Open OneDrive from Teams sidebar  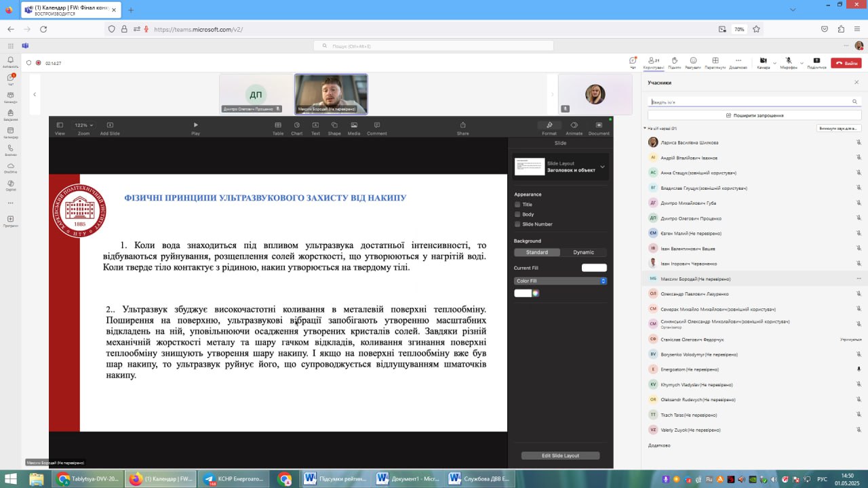click(x=11, y=166)
